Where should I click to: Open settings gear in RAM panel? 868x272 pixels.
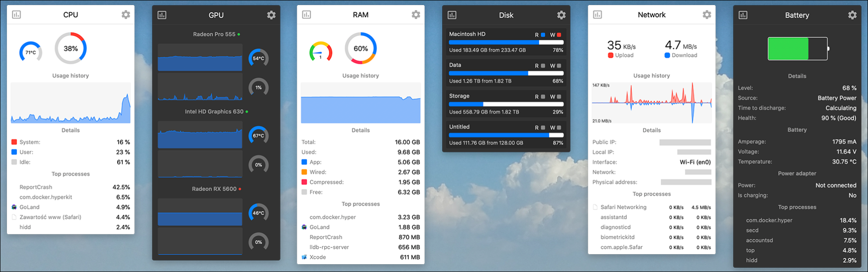click(416, 15)
